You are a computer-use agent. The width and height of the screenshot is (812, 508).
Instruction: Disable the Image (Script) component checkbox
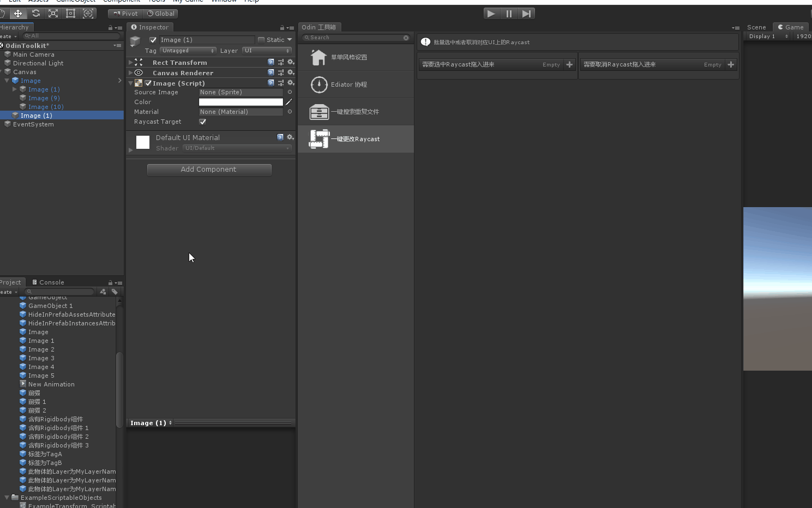pos(148,83)
